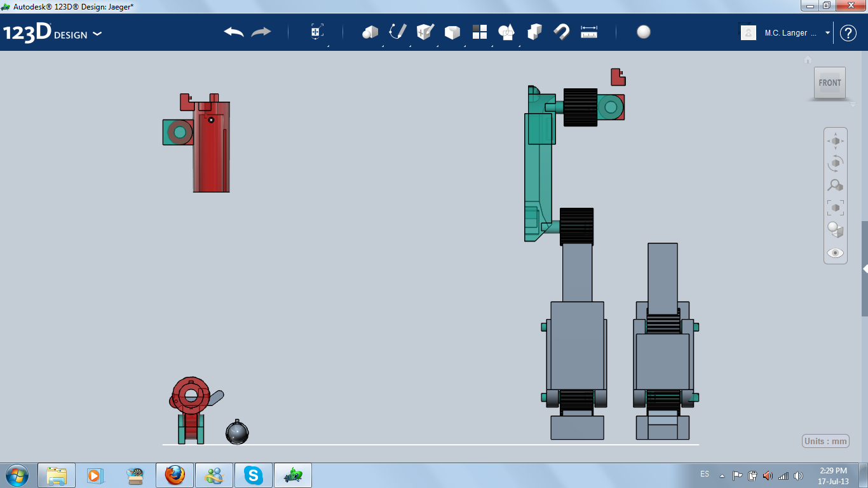868x488 pixels.
Task: Open the Windows Start menu
Action: (17, 475)
